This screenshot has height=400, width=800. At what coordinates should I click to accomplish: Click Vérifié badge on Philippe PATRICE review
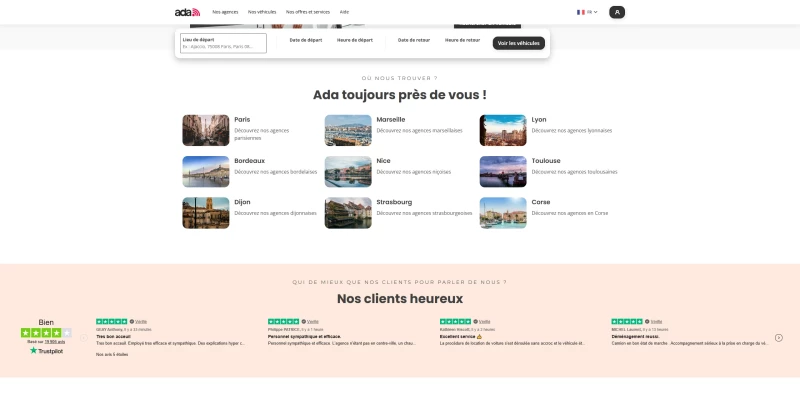pos(310,321)
